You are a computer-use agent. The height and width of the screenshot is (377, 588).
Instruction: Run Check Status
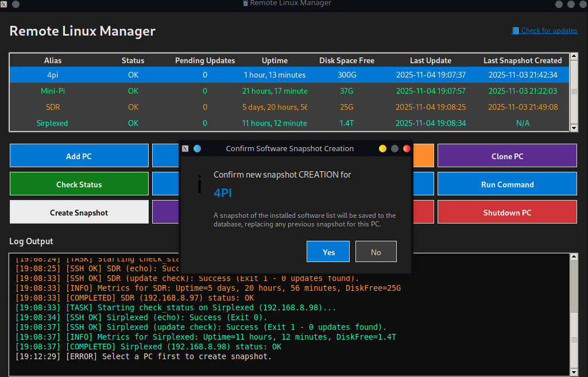(79, 184)
